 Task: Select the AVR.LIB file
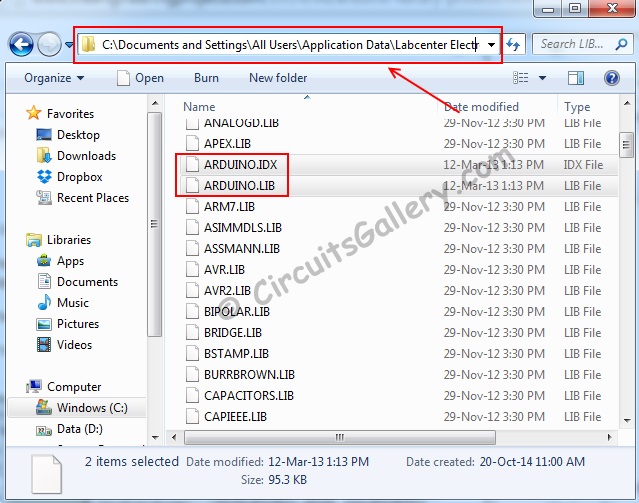point(224,270)
